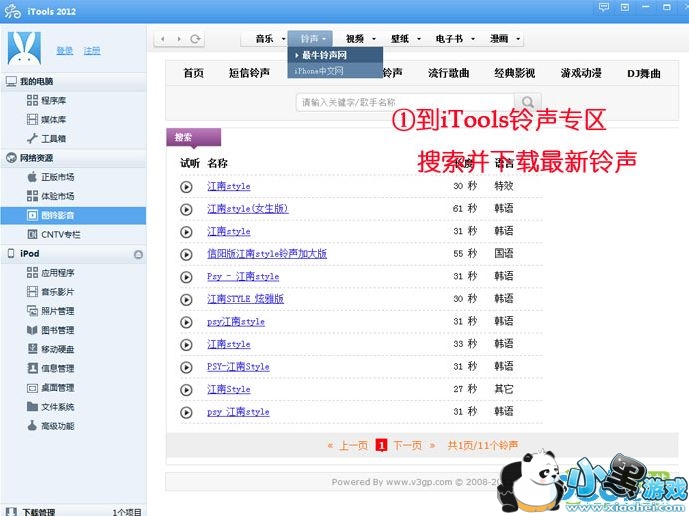The height and width of the screenshot is (516, 689).
Task: Select 图铃影音 in sidebar
Action: (x=73, y=215)
